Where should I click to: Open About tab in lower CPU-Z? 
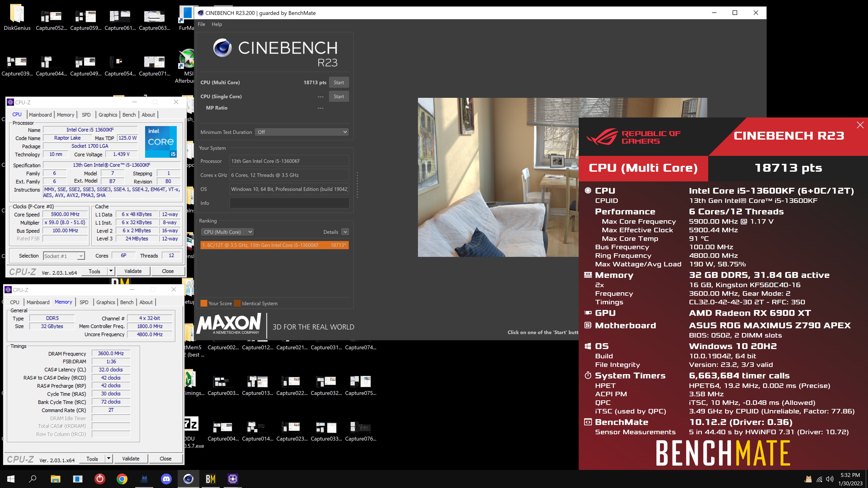point(146,302)
